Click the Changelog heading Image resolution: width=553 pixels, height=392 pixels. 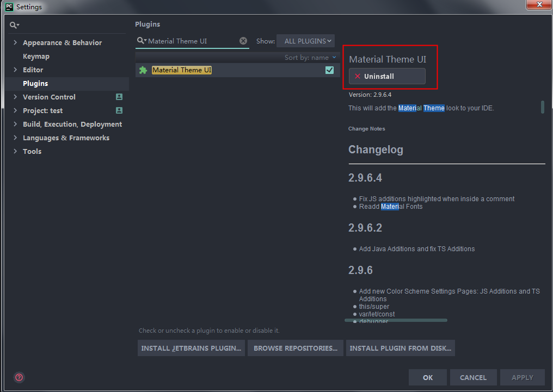(376, 150)
